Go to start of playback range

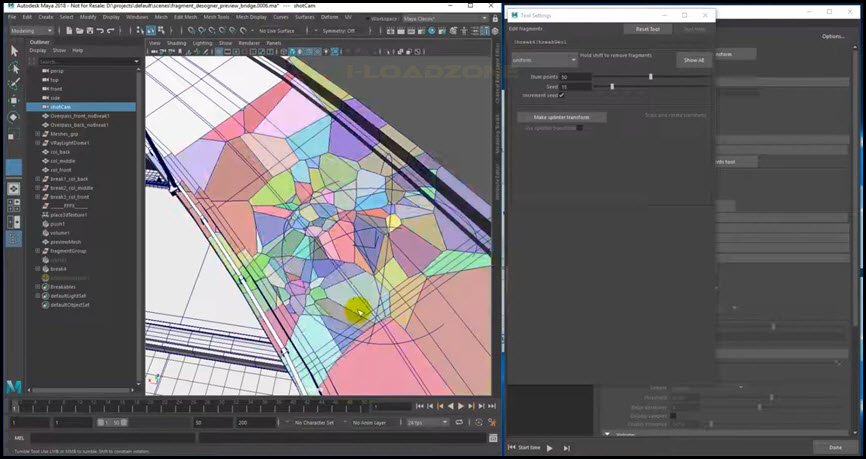point(420,407)
